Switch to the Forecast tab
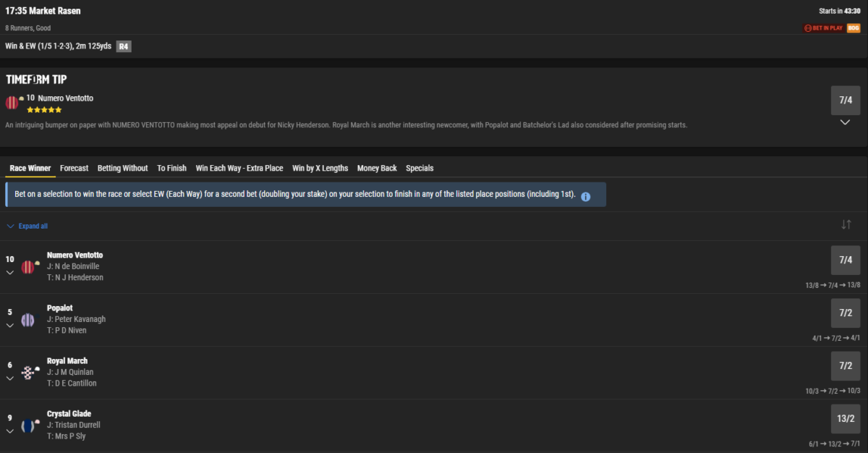The image size is (868, 453). (x=74, y=168)
